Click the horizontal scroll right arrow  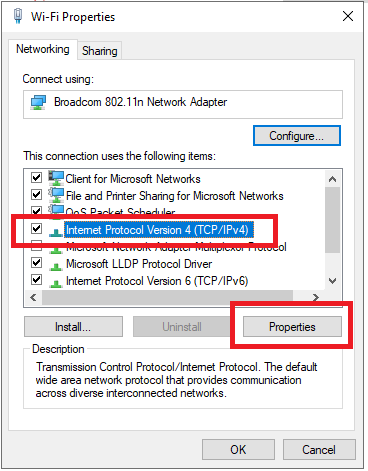[x=315, y=297]
